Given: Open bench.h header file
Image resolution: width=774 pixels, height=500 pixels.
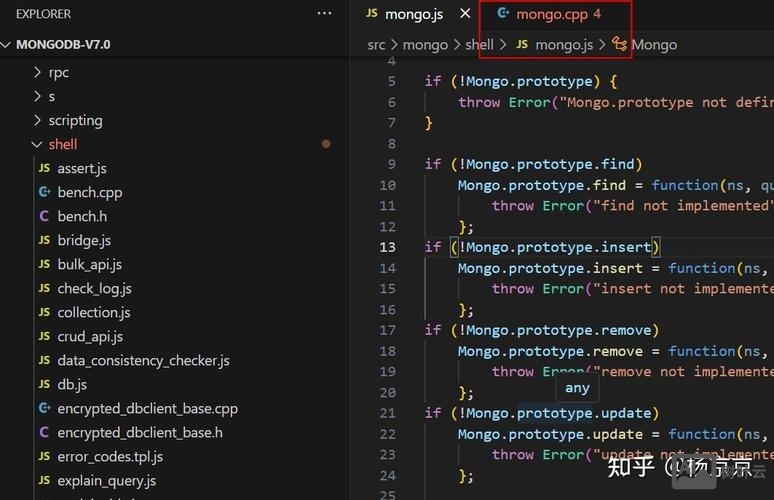Looking at the screenshot, I should 82,217.
